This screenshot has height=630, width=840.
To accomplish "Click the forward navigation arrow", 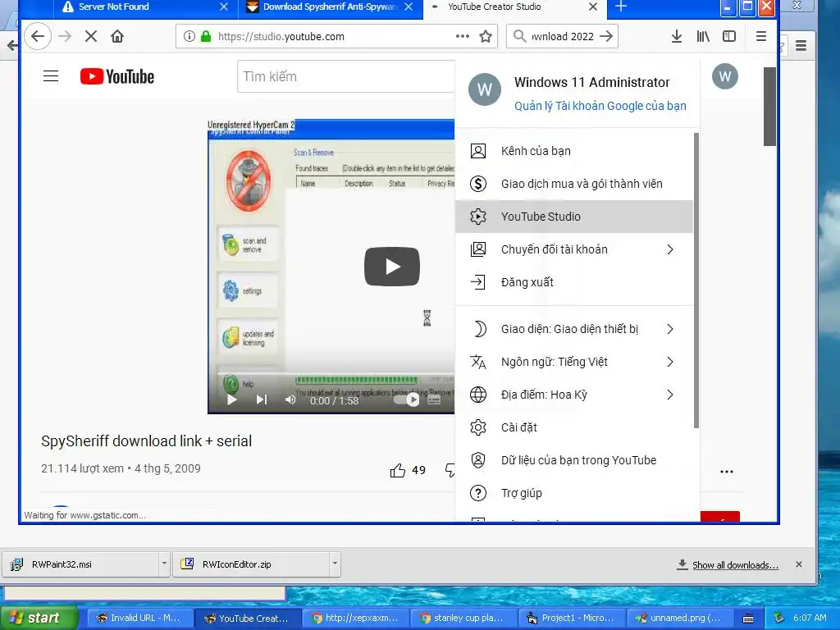I will click(x=65, y=36).
